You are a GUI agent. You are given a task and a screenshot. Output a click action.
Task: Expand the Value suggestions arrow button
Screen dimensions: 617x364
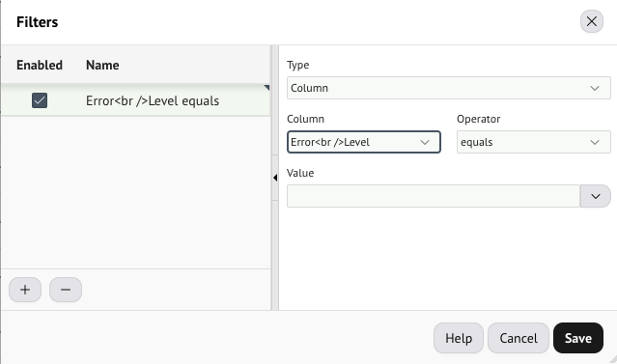tap(596, 196)
